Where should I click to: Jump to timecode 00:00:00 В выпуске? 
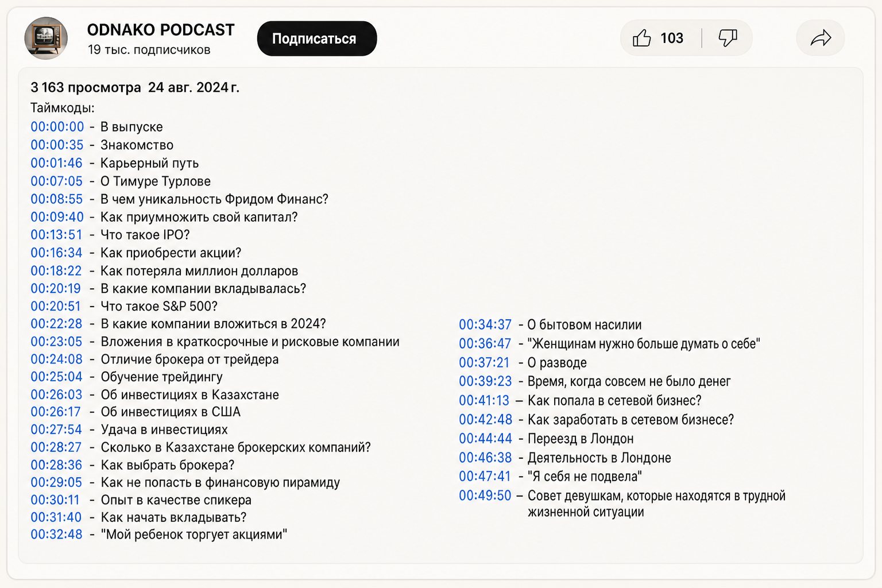tap(57, 127)
